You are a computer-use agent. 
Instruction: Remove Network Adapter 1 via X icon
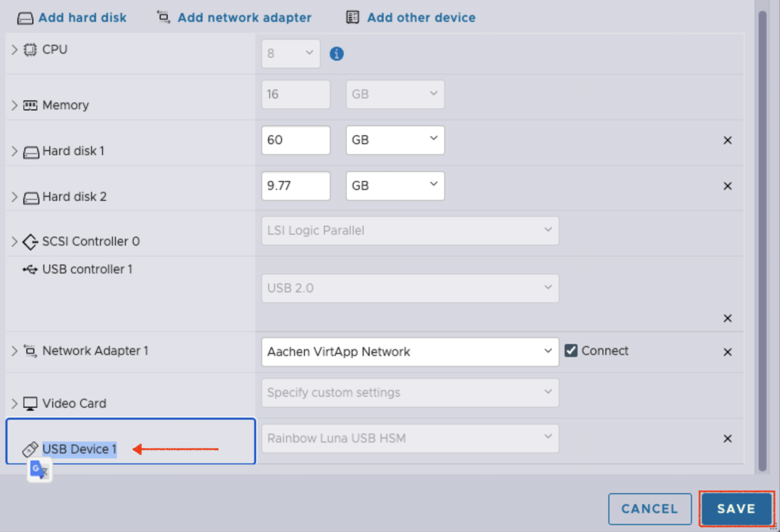point(727,352)
